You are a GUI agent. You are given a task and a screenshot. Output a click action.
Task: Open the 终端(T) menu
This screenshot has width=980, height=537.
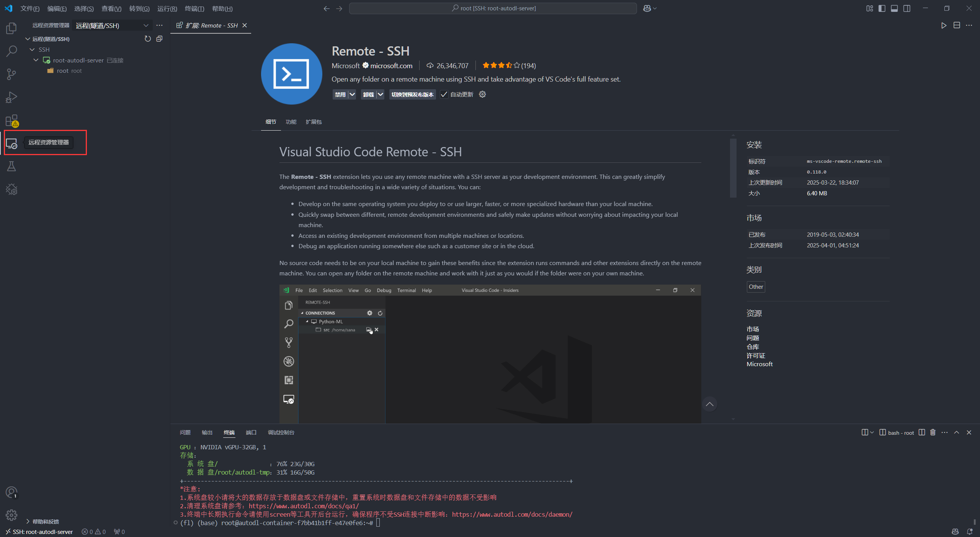pyautogui.click(x=194, y=8)
